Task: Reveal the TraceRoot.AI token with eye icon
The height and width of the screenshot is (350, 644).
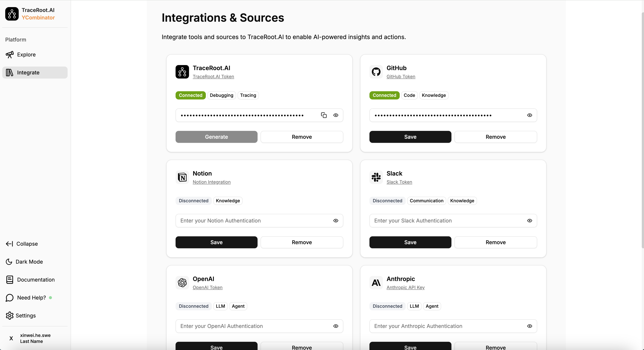Action: [336, 115]
